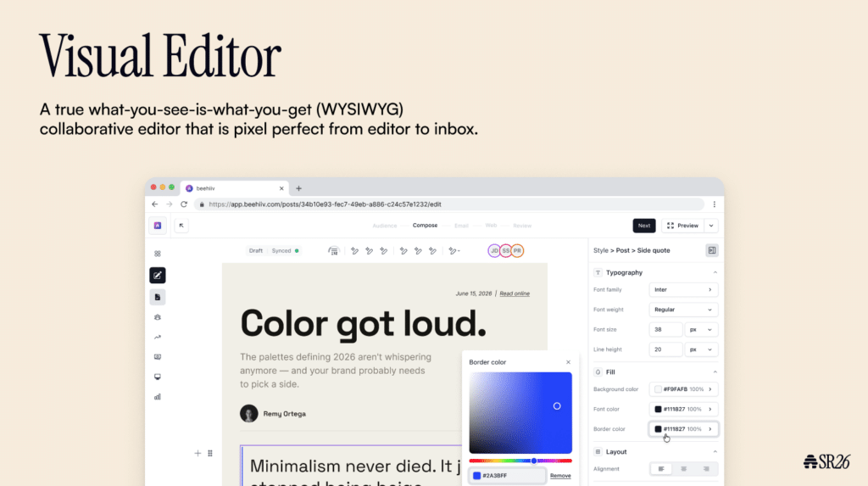868x486 pixels.
Task: Go to the Email step
Action: [462, 226]
